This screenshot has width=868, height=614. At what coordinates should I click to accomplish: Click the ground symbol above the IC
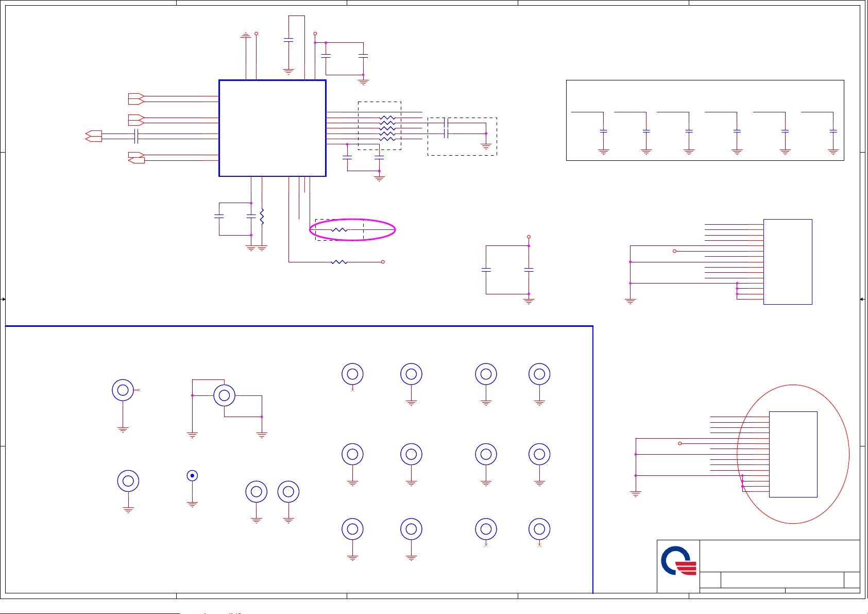click(246, 35)
